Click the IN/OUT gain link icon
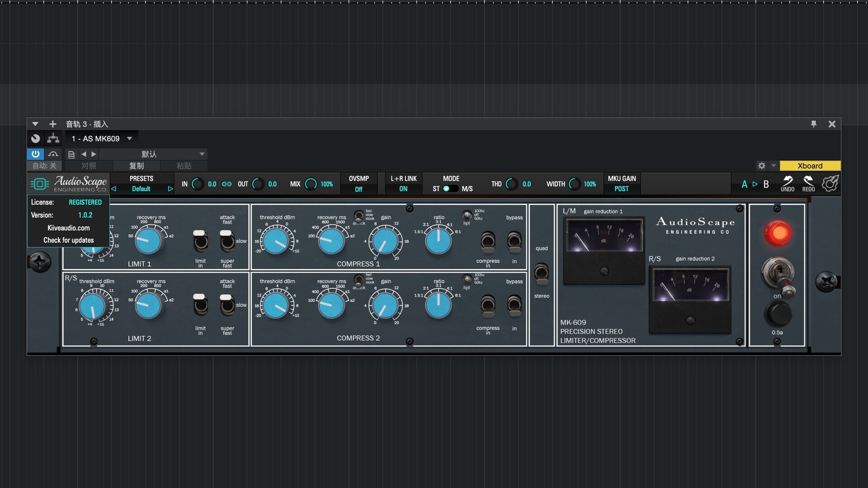The width and height of the screenshot is (868, 488). [227, 184]
